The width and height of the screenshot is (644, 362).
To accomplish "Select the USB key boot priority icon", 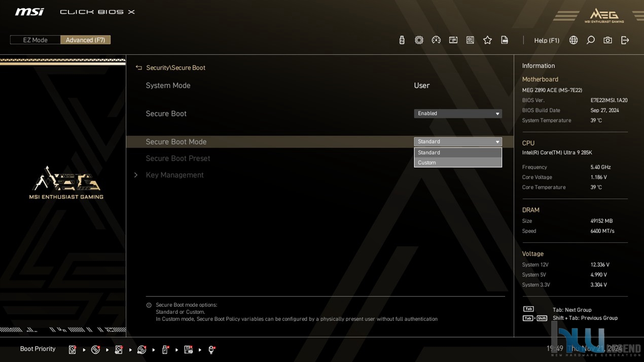I will click(x=165, y=349).
